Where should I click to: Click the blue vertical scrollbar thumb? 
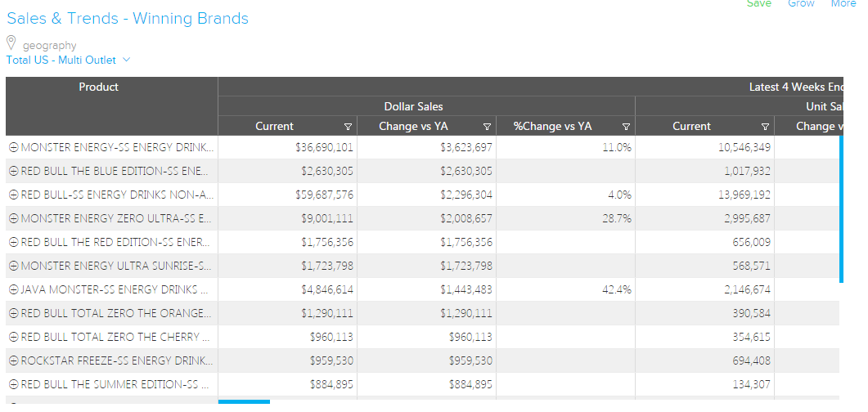(x=841, y=208)
